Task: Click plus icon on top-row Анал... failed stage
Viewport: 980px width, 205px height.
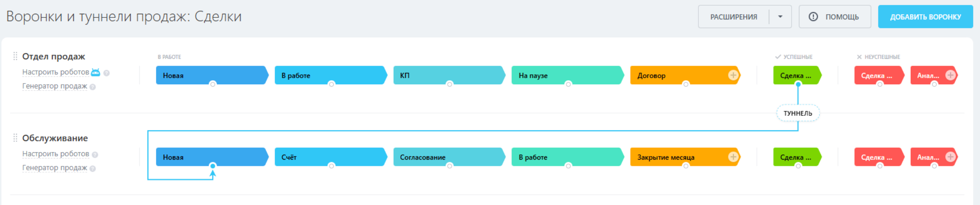Action: (x=950, y=75)
